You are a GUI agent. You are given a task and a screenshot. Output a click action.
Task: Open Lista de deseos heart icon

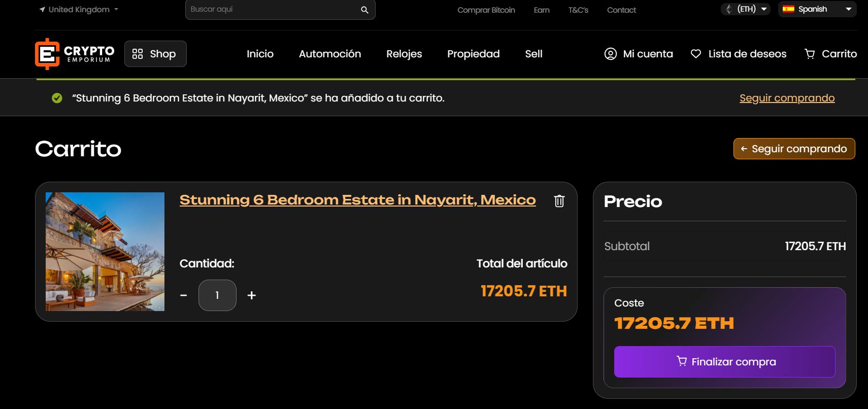pos(695,53)
